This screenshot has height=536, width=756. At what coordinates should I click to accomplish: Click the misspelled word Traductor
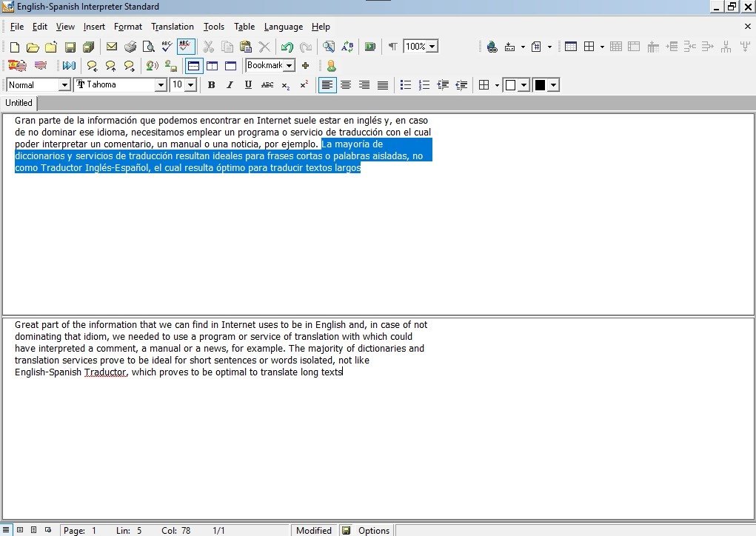coord(105,372)
